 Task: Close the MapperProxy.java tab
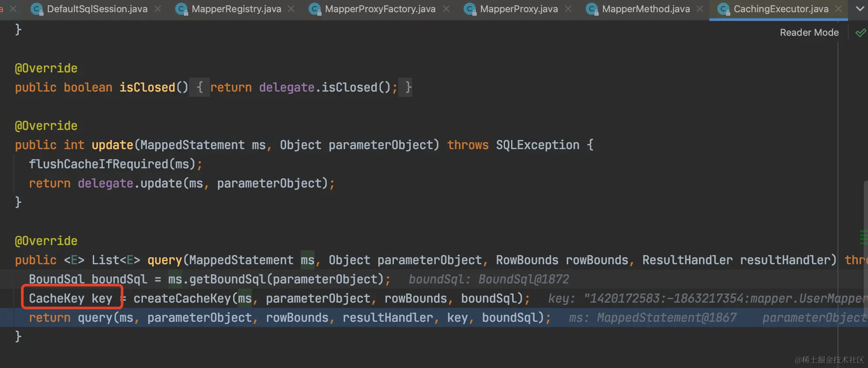[568, 9]
